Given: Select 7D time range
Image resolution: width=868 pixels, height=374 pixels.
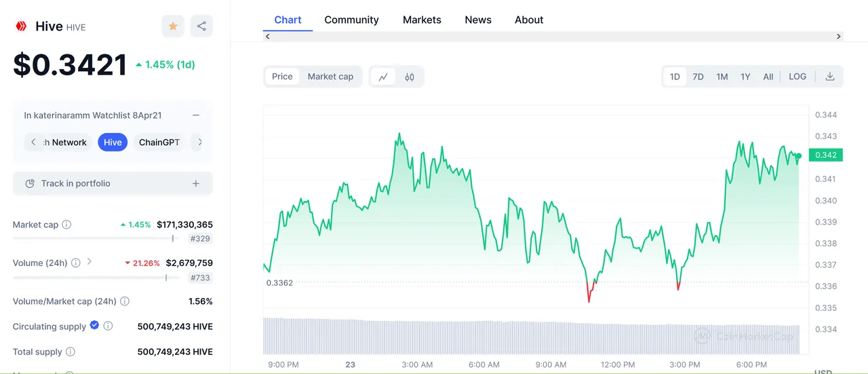Looking at the screenshot, I should pos(698,77).
